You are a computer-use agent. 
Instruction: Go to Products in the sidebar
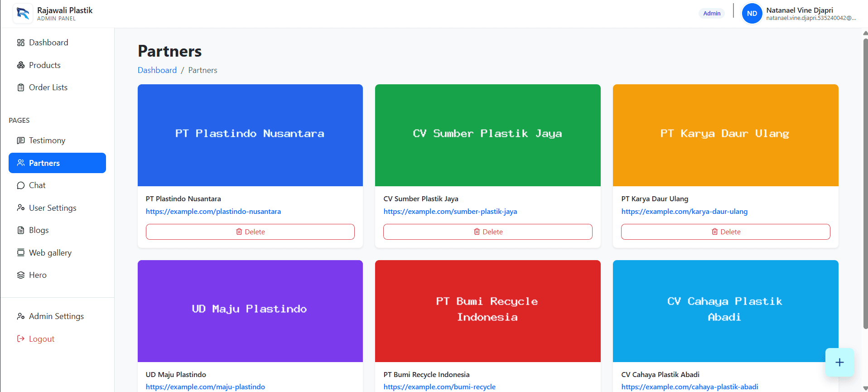[x=57, y=65]
